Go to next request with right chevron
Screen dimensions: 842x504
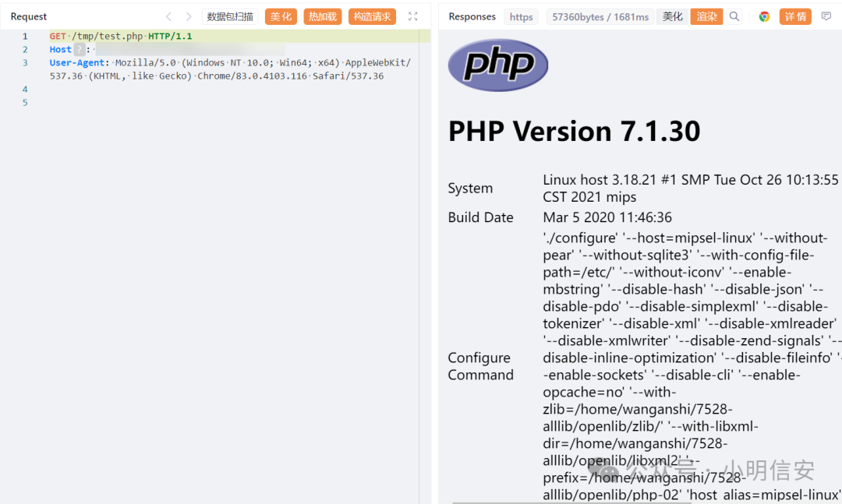(189, 16)
